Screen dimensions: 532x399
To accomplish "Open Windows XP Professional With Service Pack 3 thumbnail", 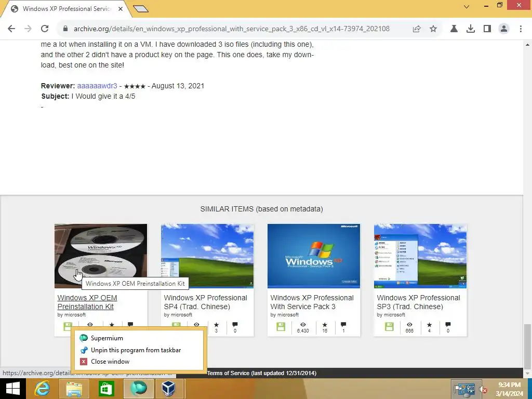I will tap(314, 256).
